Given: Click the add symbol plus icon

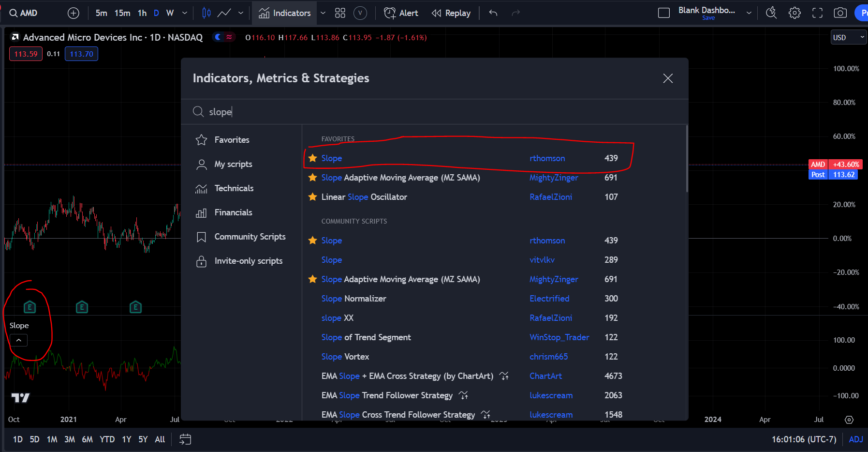Looking at the screenshot, I should click(74, 13).
